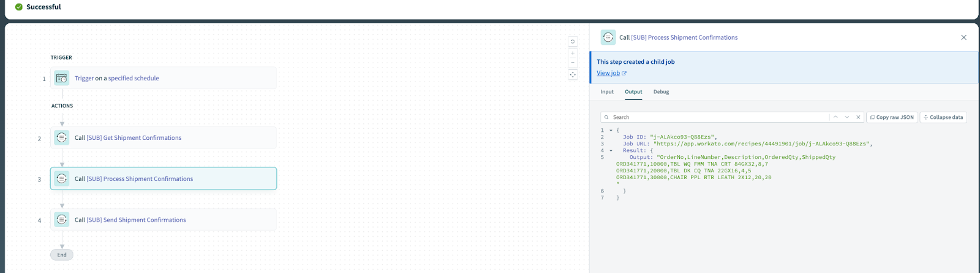Fit recipe to screen using the center icon
Screen dimensions: 980x273
point(573,75)
